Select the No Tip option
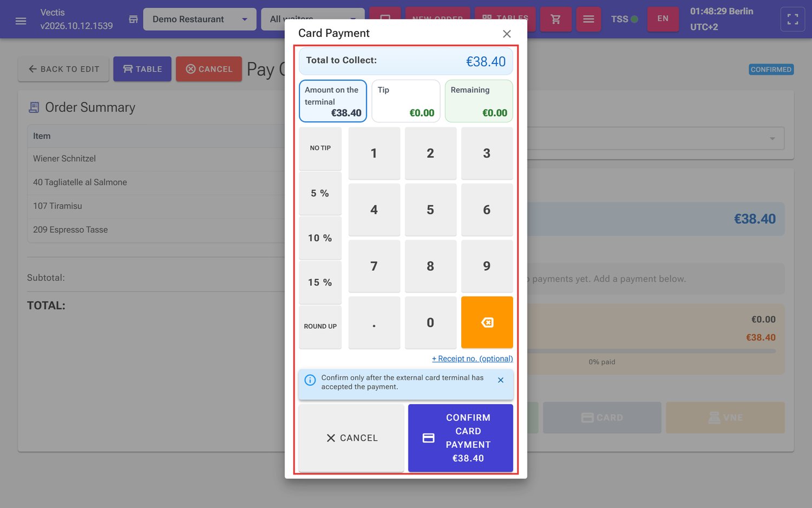 coord(320,148)
